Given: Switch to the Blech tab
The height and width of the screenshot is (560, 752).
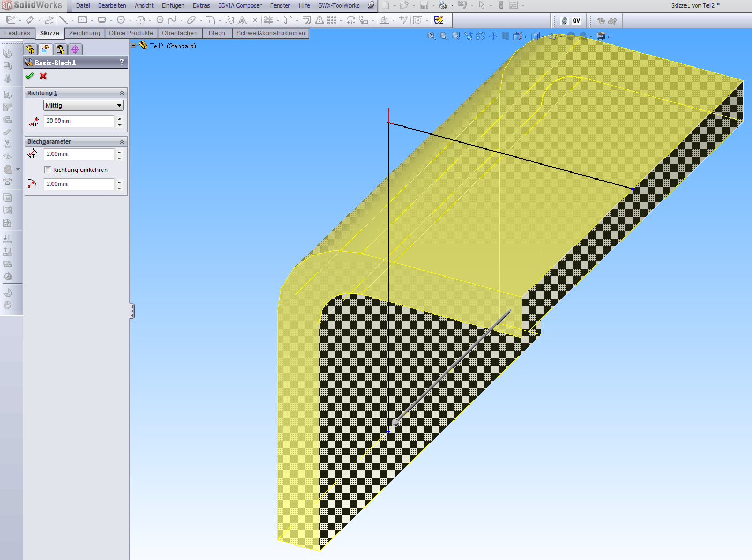Looking at the screenshot, I should coord(217,33).
